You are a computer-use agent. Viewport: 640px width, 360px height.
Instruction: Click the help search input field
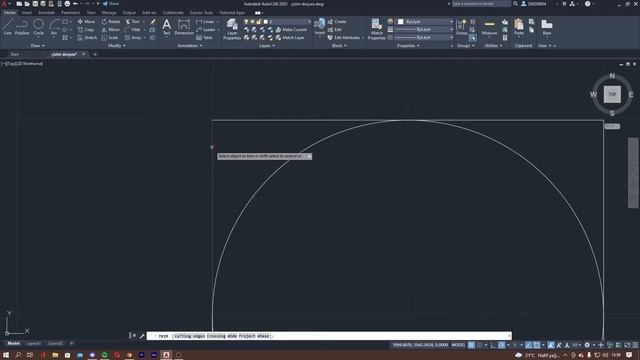click(x=481, y=4)
